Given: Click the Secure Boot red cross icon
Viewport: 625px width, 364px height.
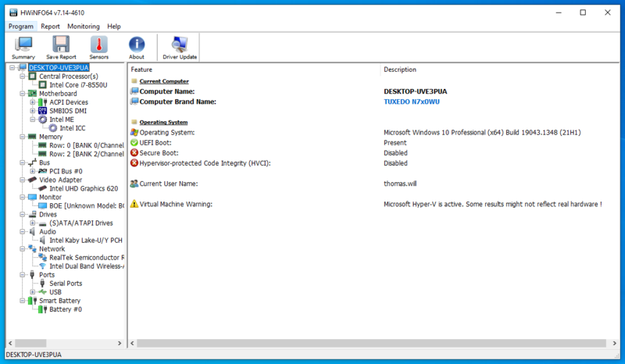Looking at the screenshot, I should [134, 152].
